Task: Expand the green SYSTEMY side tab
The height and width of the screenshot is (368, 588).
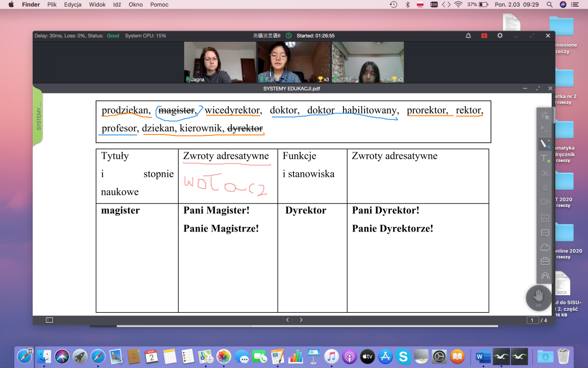Action: point(38,116)
